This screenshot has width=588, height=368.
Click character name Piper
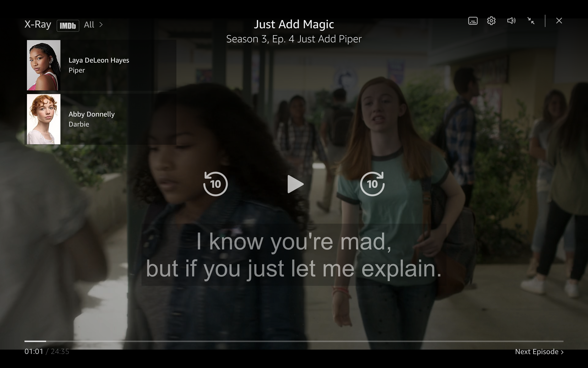77,70
